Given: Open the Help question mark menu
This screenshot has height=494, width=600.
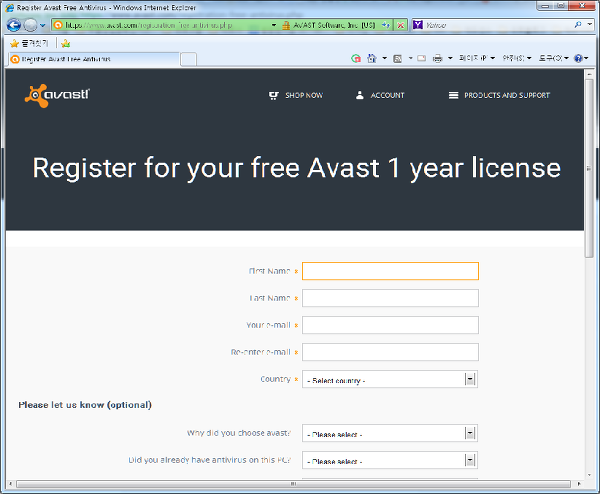Looking at the screenshot, I should pyautogui.click(x=580, y=58).
